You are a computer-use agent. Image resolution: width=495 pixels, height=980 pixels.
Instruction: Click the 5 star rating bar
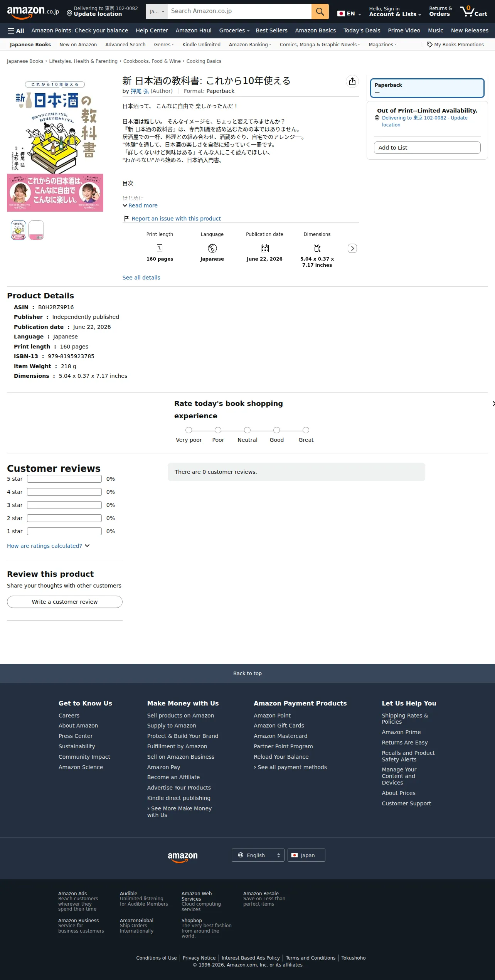64,479
